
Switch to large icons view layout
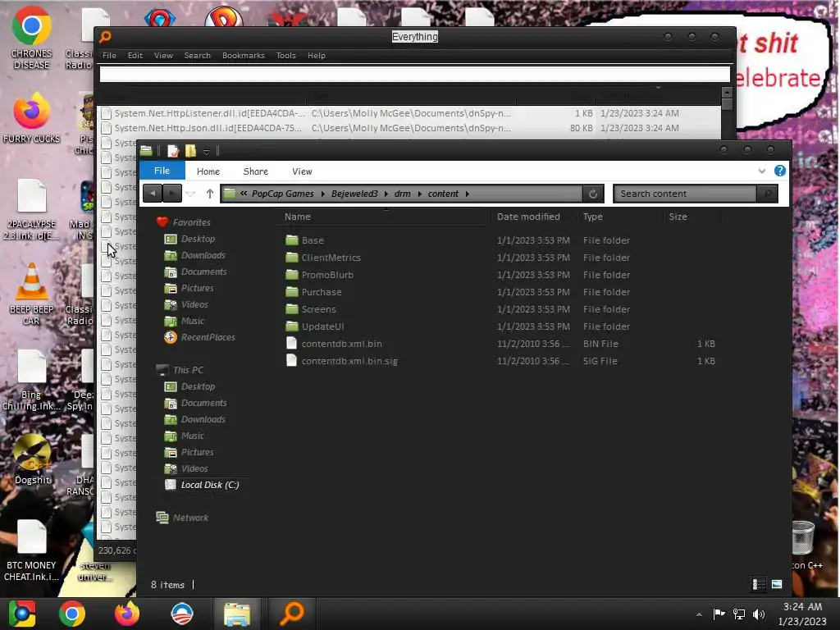(776, 584)
